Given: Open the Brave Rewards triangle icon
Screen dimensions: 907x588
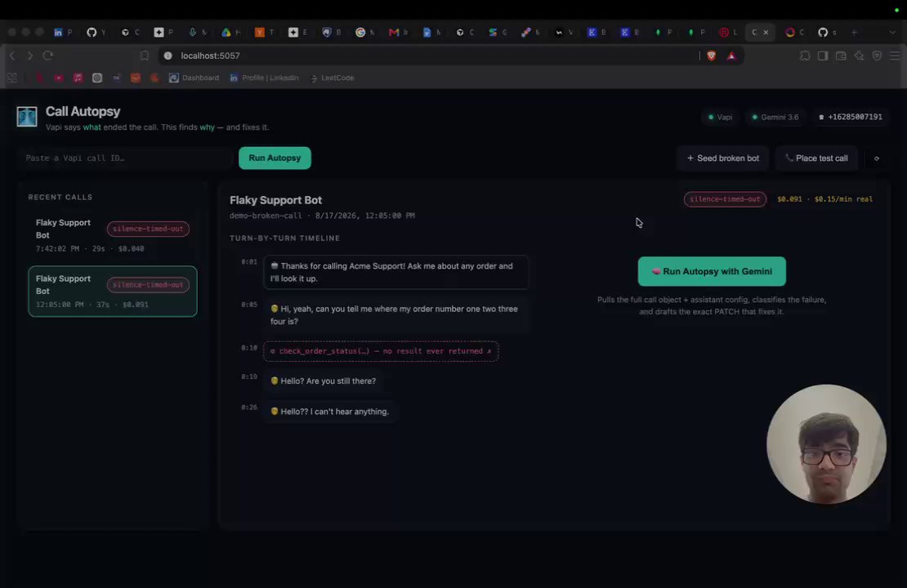Looking at the screenshot, I should [731, 56].
